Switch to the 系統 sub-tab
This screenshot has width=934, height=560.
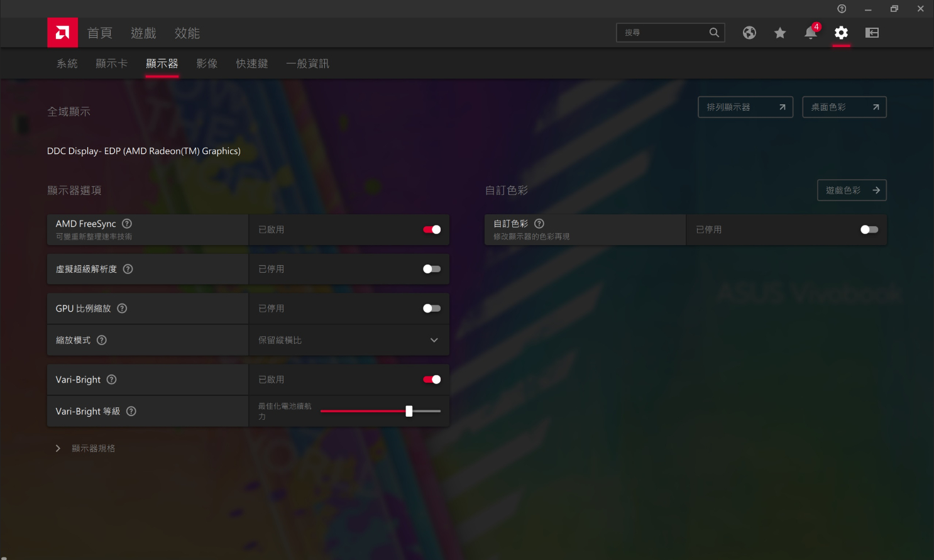[x=67, y=63]
